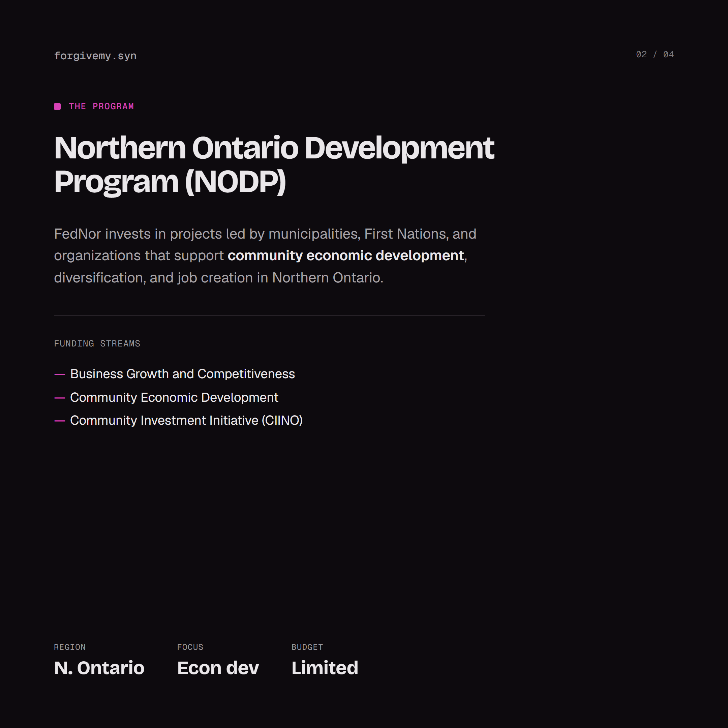
Task: Click the pink square beside THE PROGRAM
Action: (x=57, y=107)
